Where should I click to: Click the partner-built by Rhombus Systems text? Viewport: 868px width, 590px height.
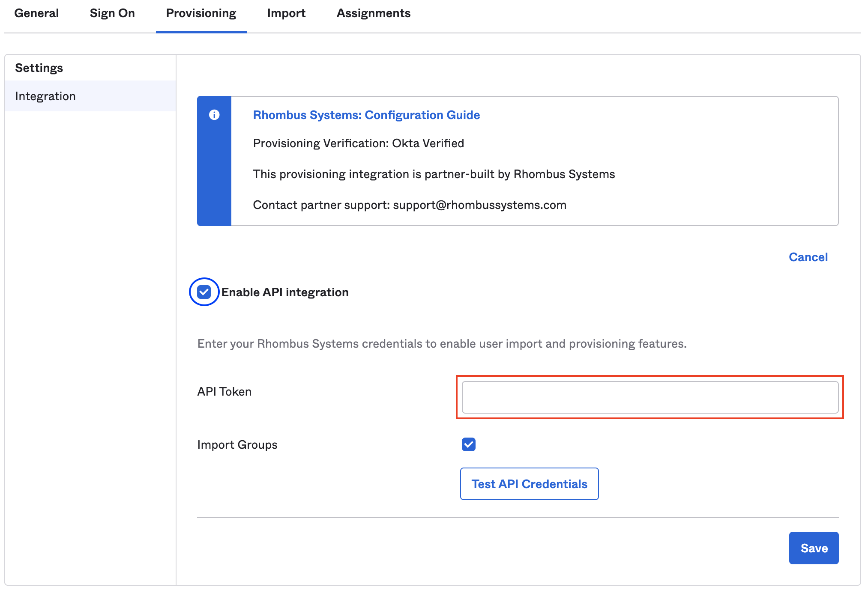(434, 174)
